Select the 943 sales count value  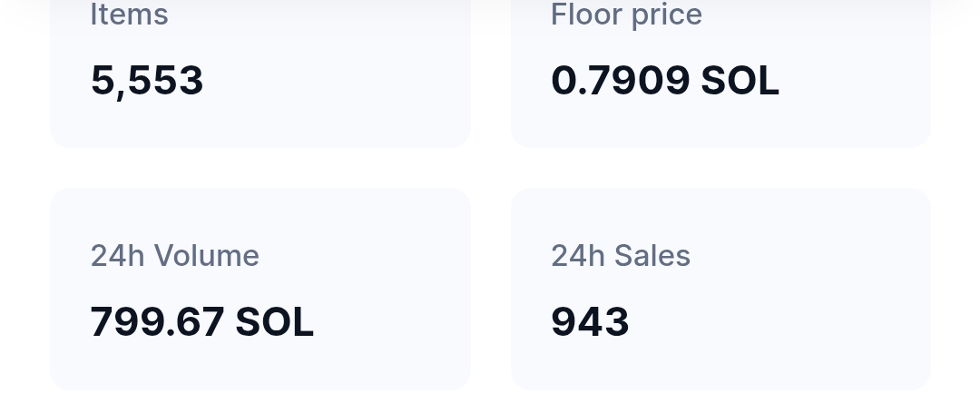pos(590,322)
